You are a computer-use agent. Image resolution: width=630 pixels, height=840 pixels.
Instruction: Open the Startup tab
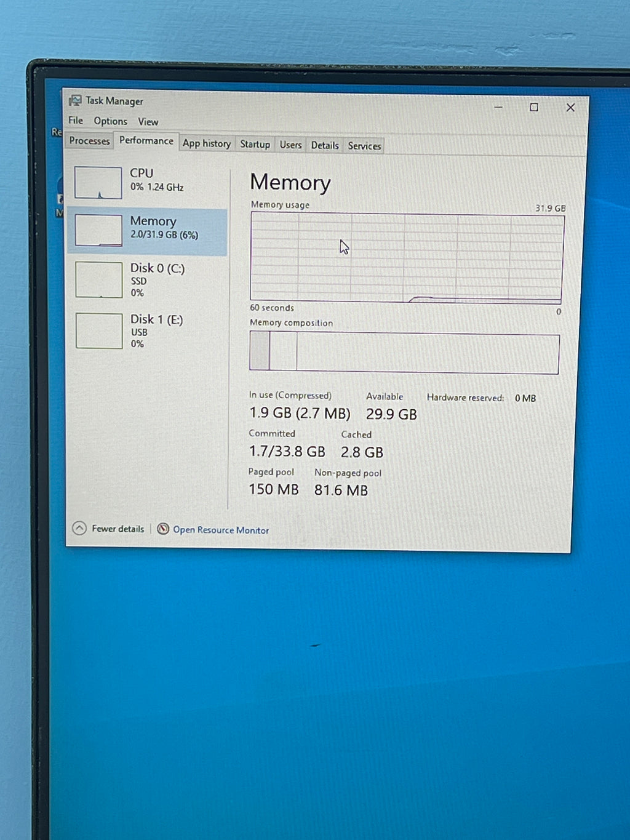(255, 144)
